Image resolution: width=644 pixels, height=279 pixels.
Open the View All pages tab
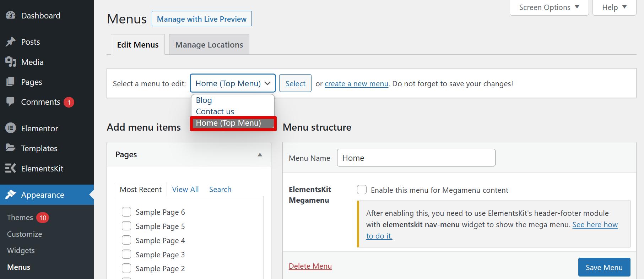[185, 190]
